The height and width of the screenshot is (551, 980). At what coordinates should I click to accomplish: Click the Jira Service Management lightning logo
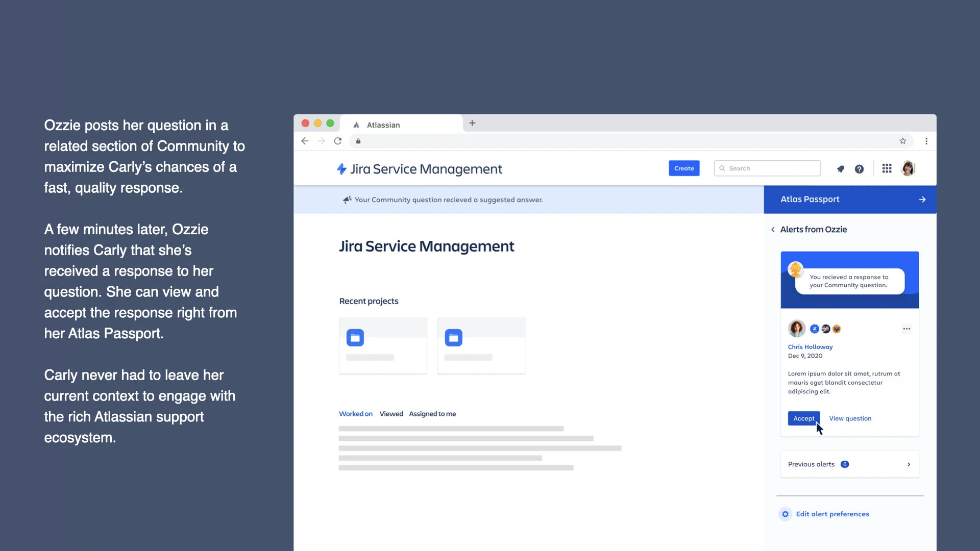tap(341, 169)
